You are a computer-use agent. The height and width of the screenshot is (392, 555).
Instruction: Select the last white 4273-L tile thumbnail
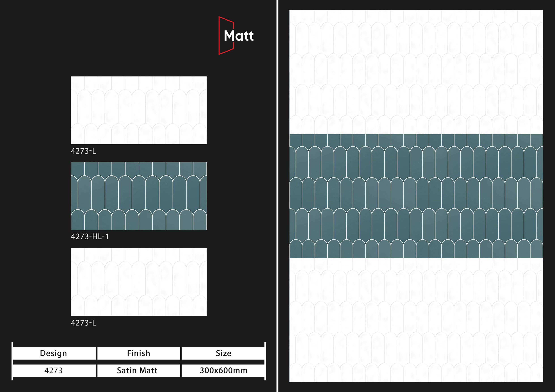click(x=139, y=282)
